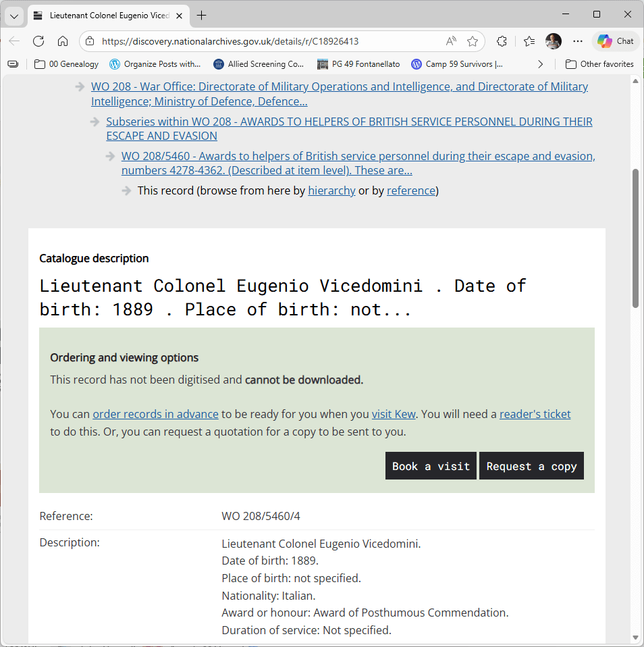Open the 00 Genealogy bookmarks folder
Screen dimensions: 644x647
click(x=66, y=64)
